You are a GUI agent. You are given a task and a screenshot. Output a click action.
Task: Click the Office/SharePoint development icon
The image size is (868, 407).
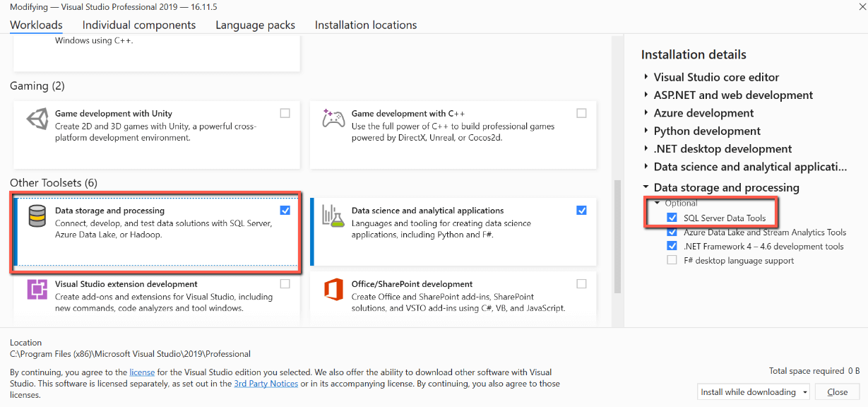click(x=333, y=290)
